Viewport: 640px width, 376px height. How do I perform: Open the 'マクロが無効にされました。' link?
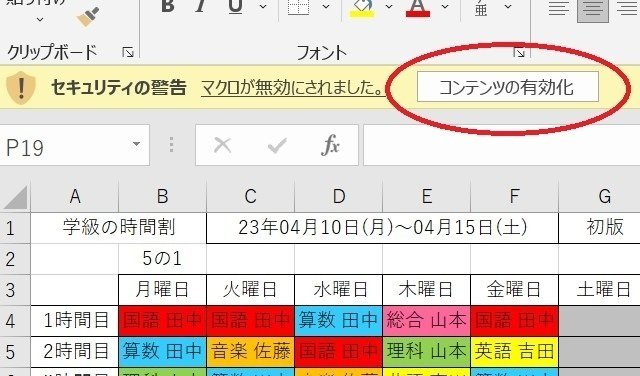point(293,87)
